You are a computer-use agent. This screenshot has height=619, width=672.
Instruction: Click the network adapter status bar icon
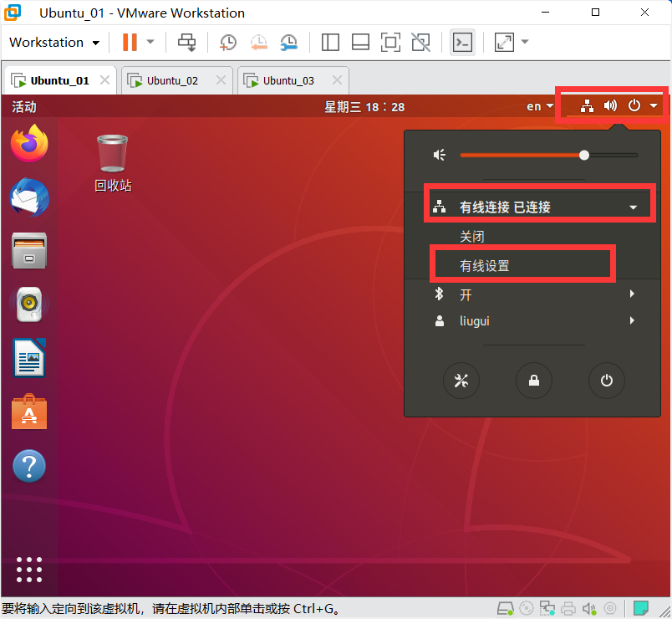click(547, 608)
